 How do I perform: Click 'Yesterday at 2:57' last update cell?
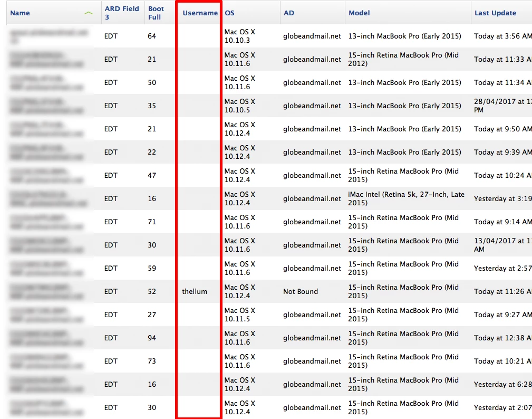[503, 268]
